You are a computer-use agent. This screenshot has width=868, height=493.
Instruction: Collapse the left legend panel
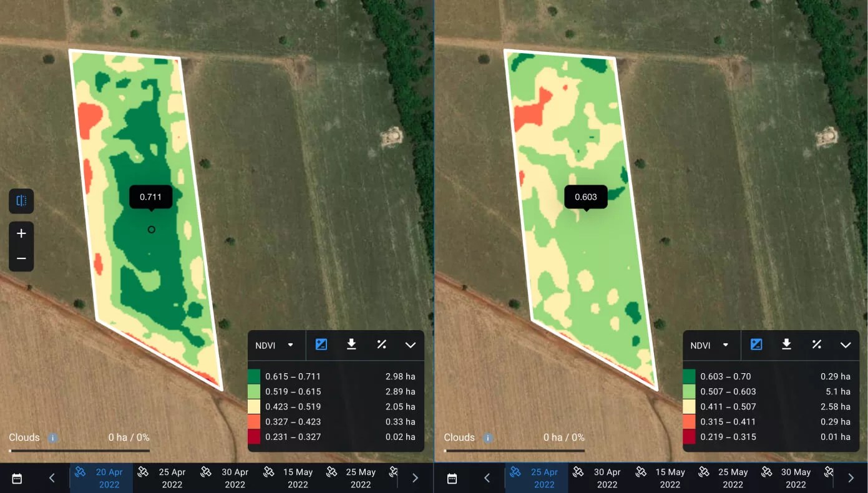coord(410,345)
